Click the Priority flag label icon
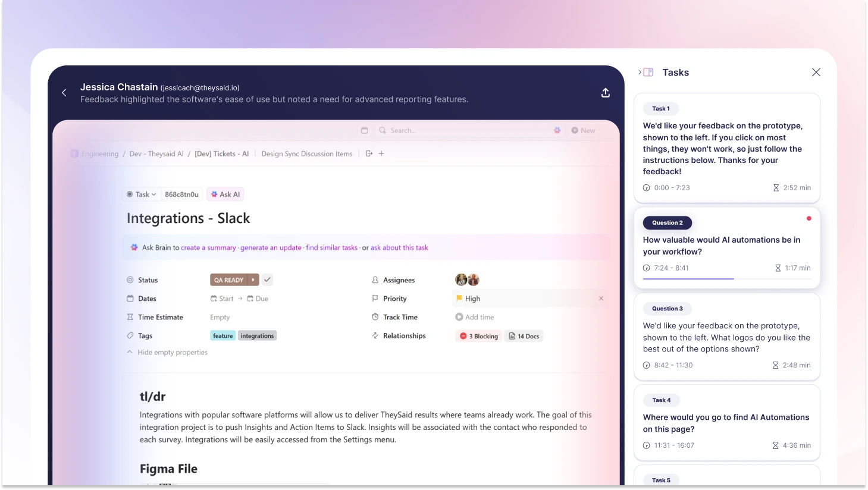 click(x=375, y=299)
